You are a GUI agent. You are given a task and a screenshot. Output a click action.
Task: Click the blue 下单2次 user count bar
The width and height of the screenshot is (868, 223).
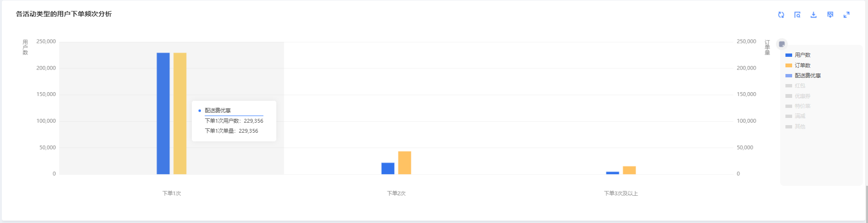click(x=388, y=169)
